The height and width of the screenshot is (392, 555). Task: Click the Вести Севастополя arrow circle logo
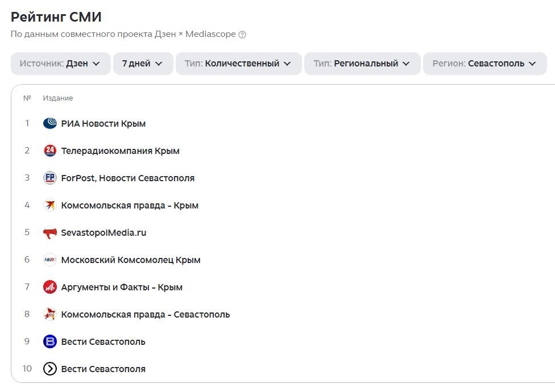[x=50, y=369]
